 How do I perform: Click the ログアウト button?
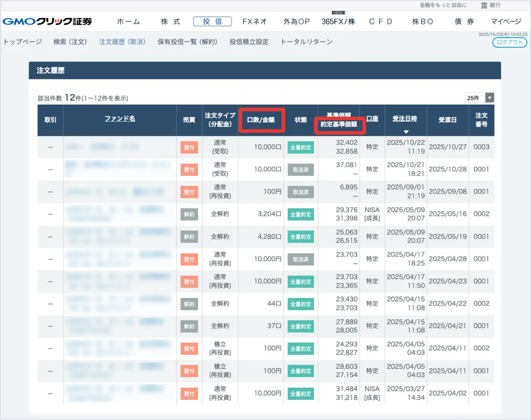pyautogui.click(x=509, y=43)
